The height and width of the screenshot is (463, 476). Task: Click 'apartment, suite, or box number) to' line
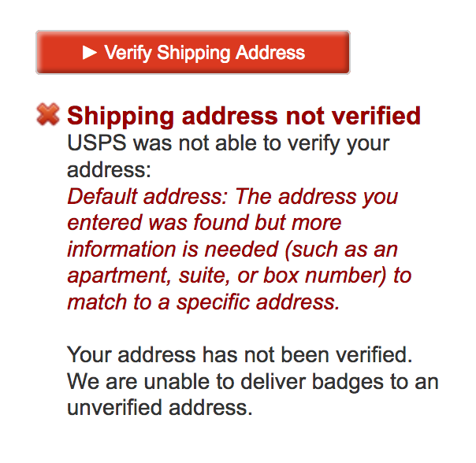tap(240, 276)
